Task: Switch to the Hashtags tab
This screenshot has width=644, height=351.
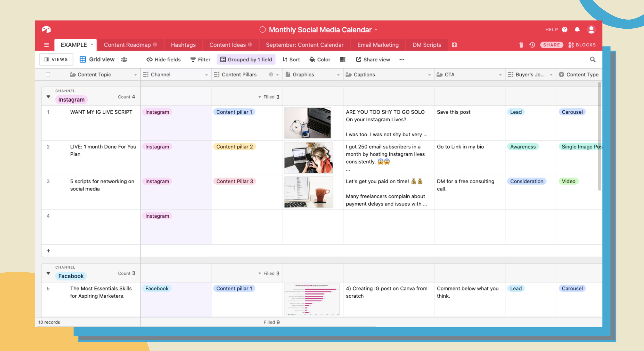Action: tap(183, 45)
